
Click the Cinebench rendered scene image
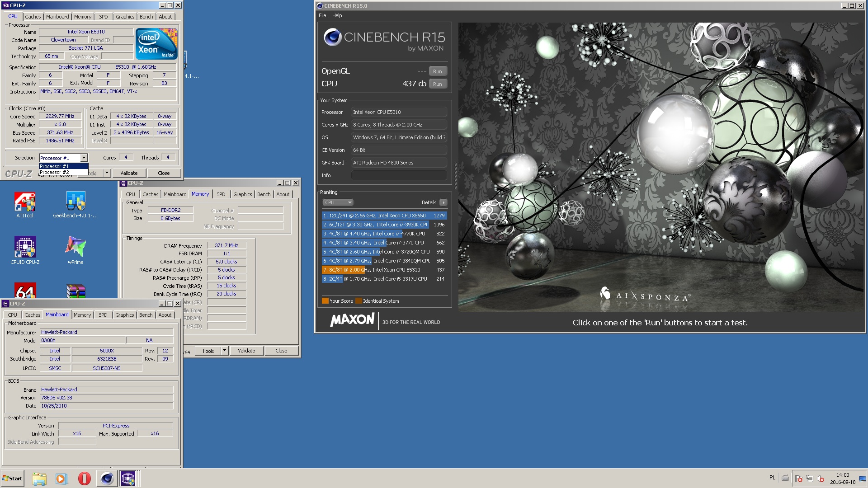(661, 167)
